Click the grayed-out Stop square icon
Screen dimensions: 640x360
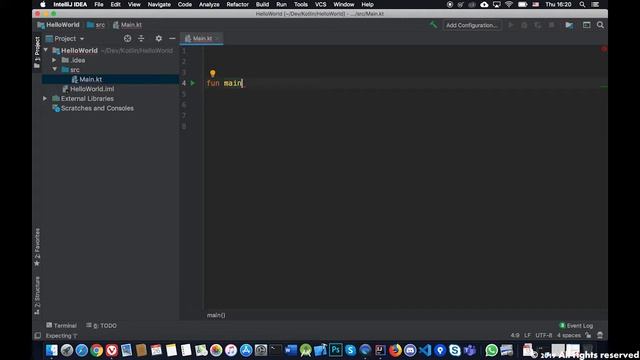coord(551,25)
